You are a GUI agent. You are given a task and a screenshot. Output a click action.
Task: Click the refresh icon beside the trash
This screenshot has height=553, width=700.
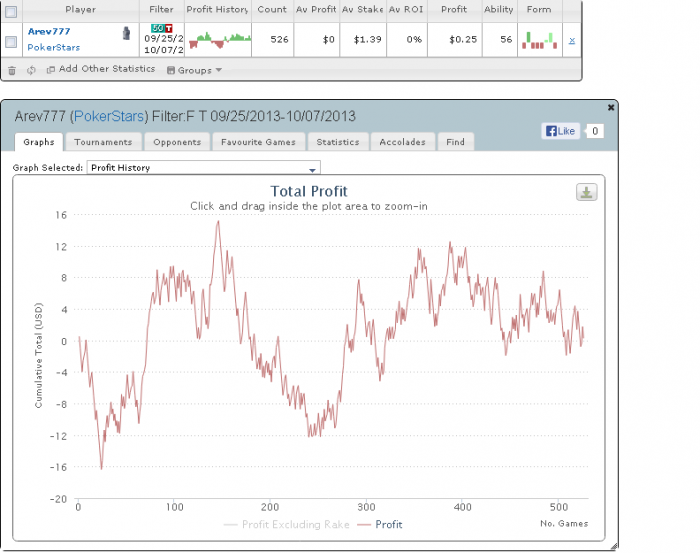(31, 70)
